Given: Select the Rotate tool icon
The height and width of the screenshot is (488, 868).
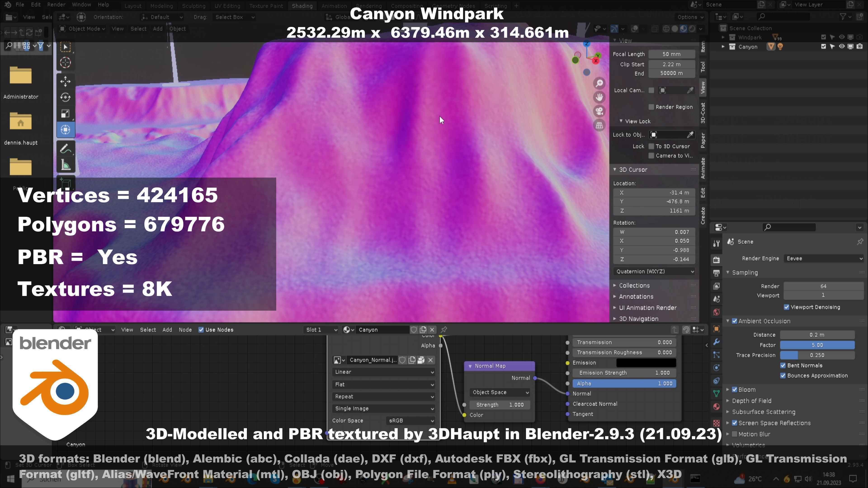Looking at the screenshot, I should pyautogui.click(x=65, y=97).
